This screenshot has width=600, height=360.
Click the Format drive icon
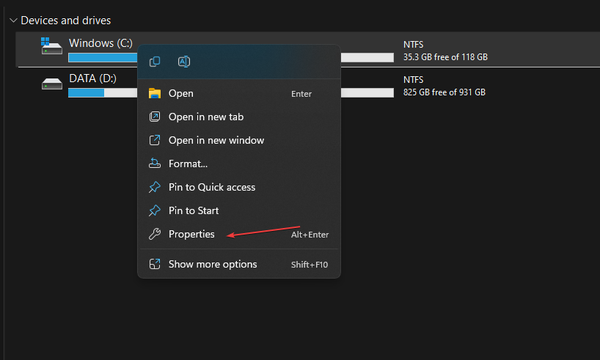[155, 163]
